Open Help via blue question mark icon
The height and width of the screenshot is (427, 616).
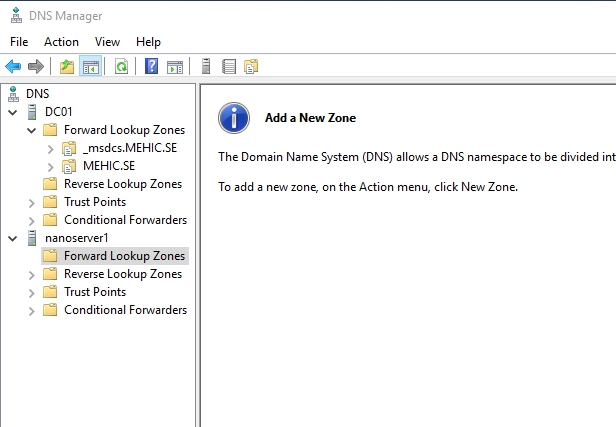point(151,67)
